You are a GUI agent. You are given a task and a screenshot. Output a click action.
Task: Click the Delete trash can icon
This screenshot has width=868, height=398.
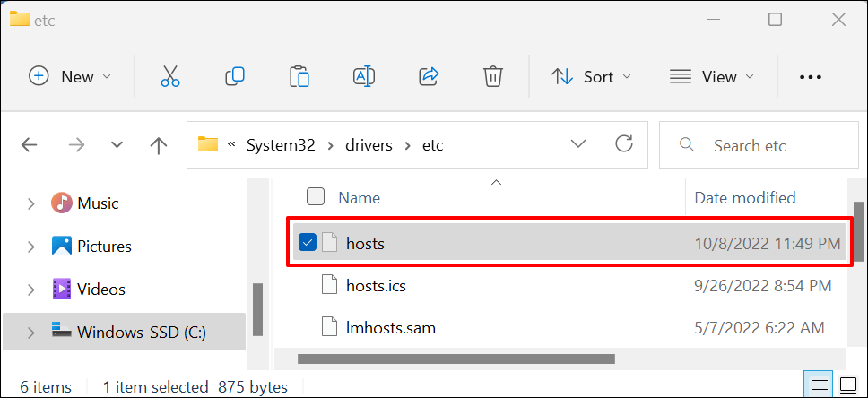point(492,77)
